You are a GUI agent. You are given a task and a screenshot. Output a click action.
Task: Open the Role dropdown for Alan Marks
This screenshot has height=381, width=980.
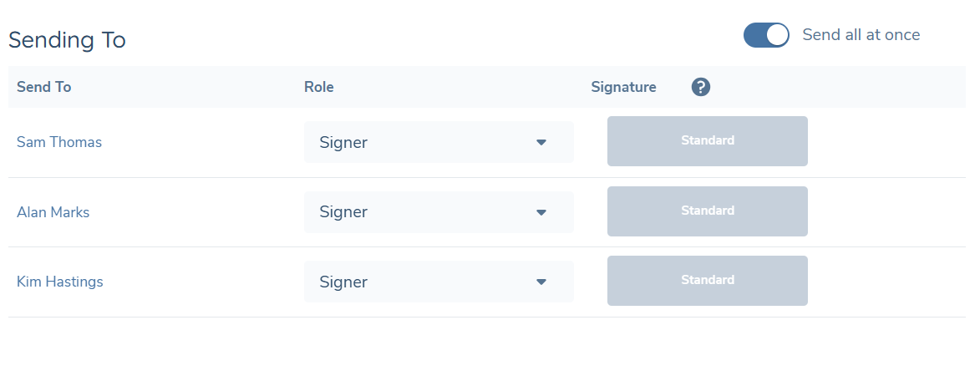tap(438, 212)
